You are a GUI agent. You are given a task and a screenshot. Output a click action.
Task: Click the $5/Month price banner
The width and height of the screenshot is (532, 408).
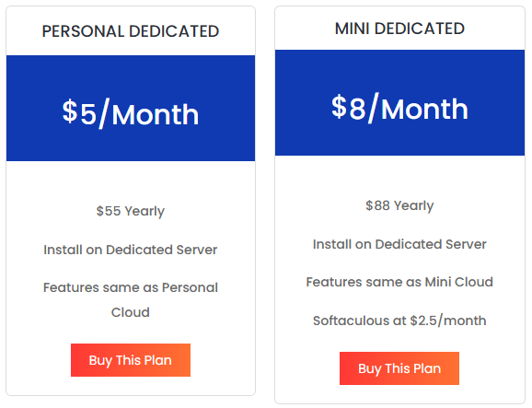point(131,108)
